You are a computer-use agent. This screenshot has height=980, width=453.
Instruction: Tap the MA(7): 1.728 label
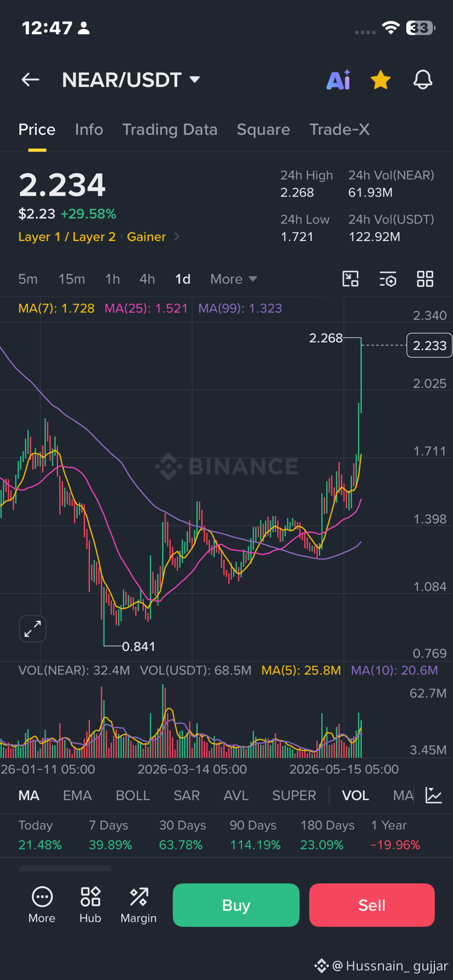click(x=56, y=308)
